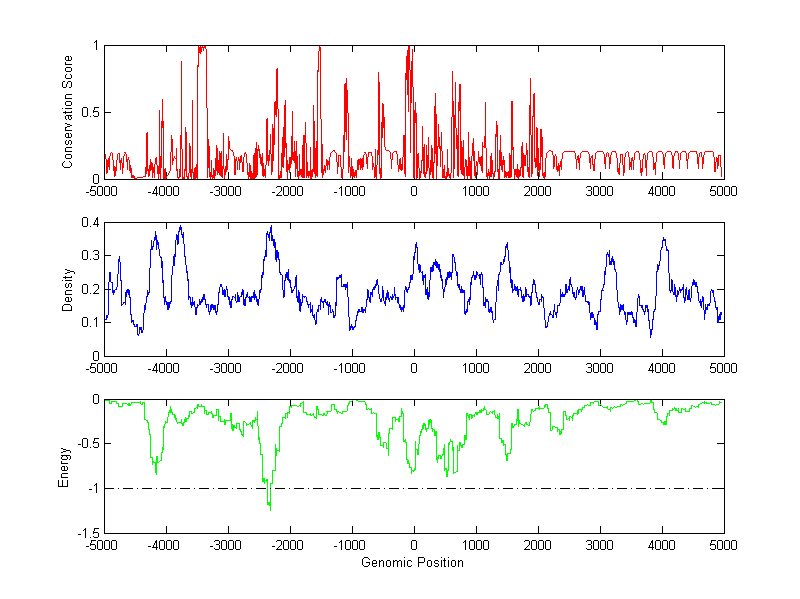Click the blue density peak near position 4000
800x599 pixels.
(662, 240)
